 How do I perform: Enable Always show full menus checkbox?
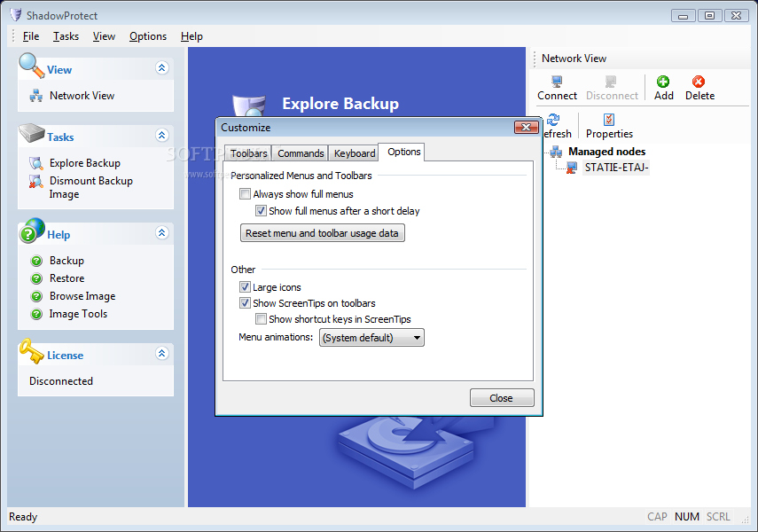(x=245, y=194)
